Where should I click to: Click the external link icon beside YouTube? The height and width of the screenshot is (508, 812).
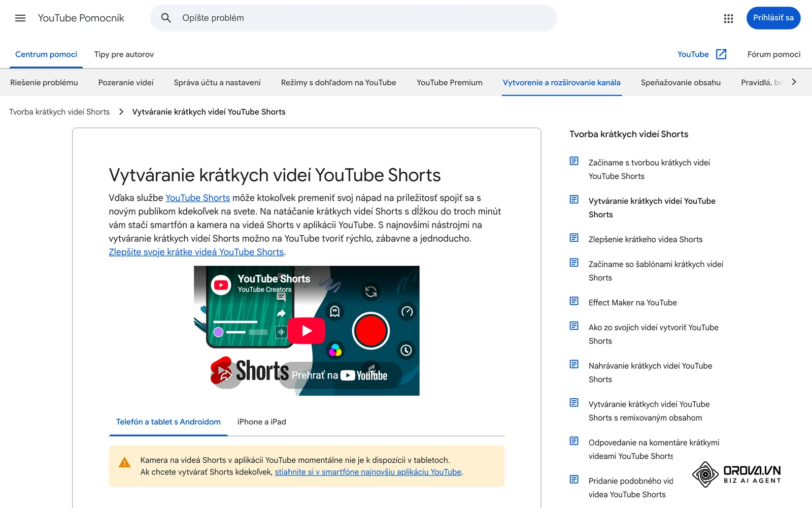tap(721, 54)
